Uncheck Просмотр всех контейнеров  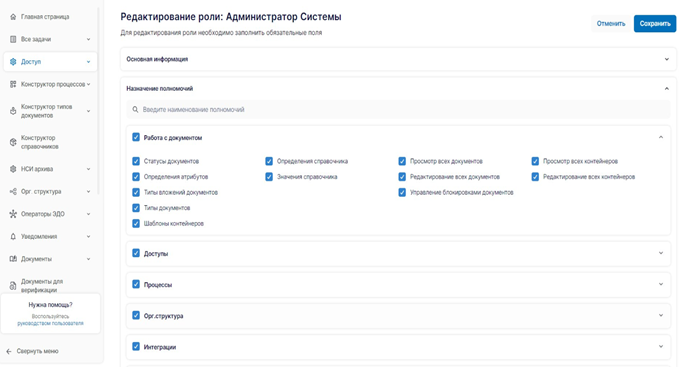pyautogui.click(x=535, y=161)
